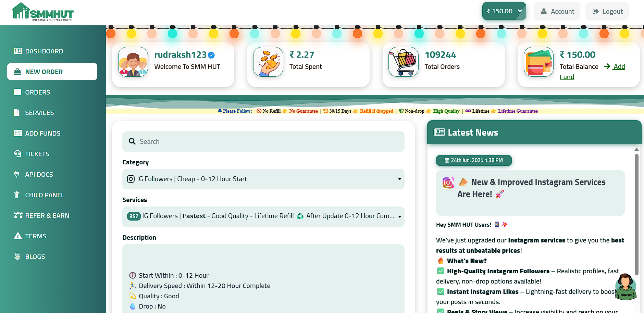644x313 pixels.
Task: Click the Services document icon
Action: pyautogui.click(x=17, y=112)
